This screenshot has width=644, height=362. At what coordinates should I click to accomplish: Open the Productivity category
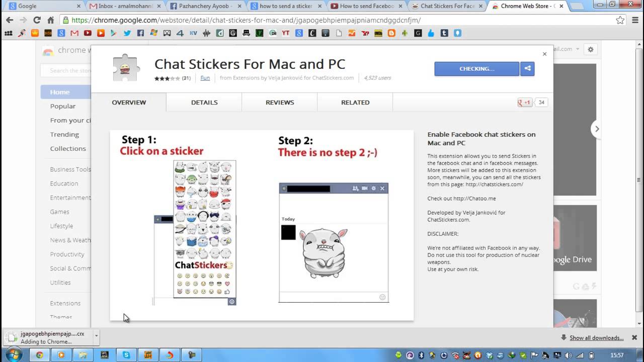coord(67,254)
